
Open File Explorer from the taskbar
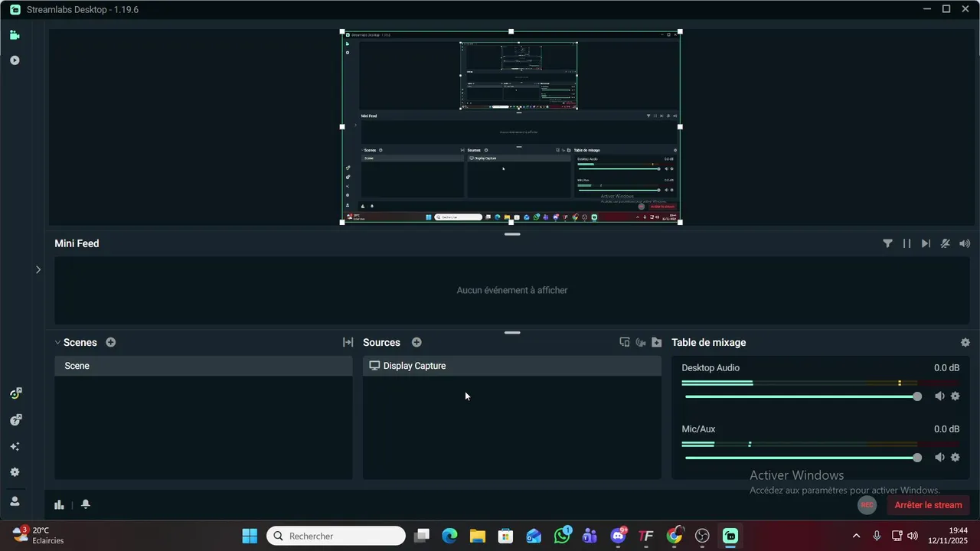478,536
